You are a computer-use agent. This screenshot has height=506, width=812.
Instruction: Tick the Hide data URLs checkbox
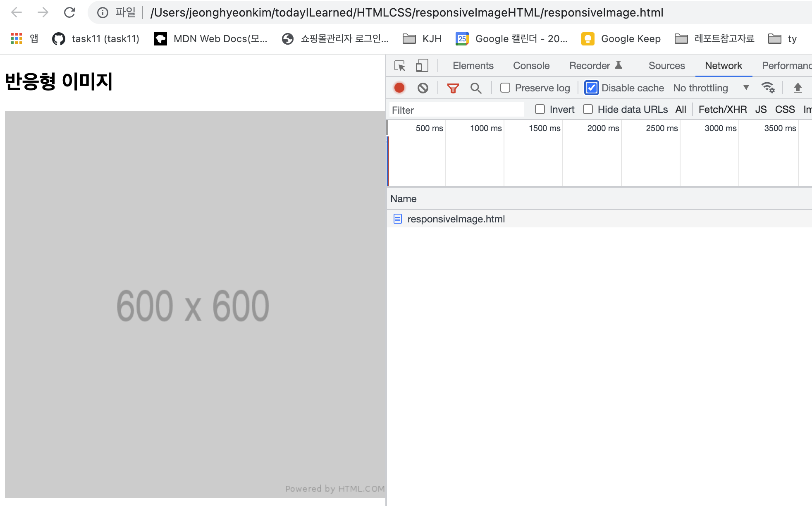pos(588,110)
